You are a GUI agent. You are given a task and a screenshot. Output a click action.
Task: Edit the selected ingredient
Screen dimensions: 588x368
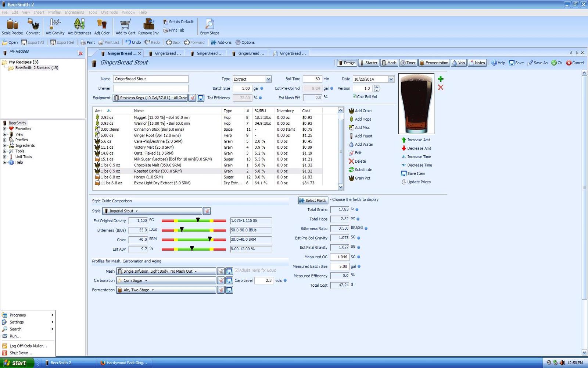click(x=355, y=153)
